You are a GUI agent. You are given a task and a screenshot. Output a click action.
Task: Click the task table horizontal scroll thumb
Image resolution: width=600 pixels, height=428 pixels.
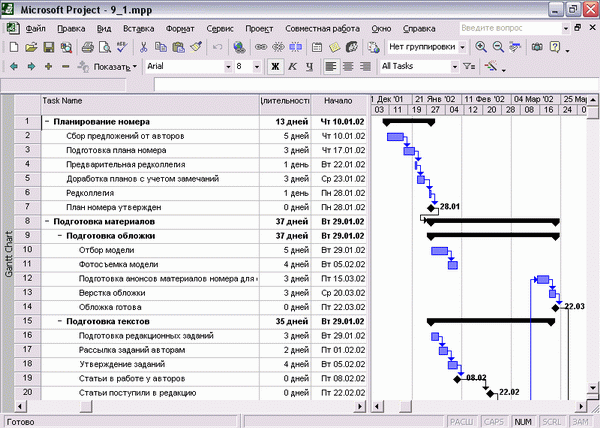[x=86, y=406]
